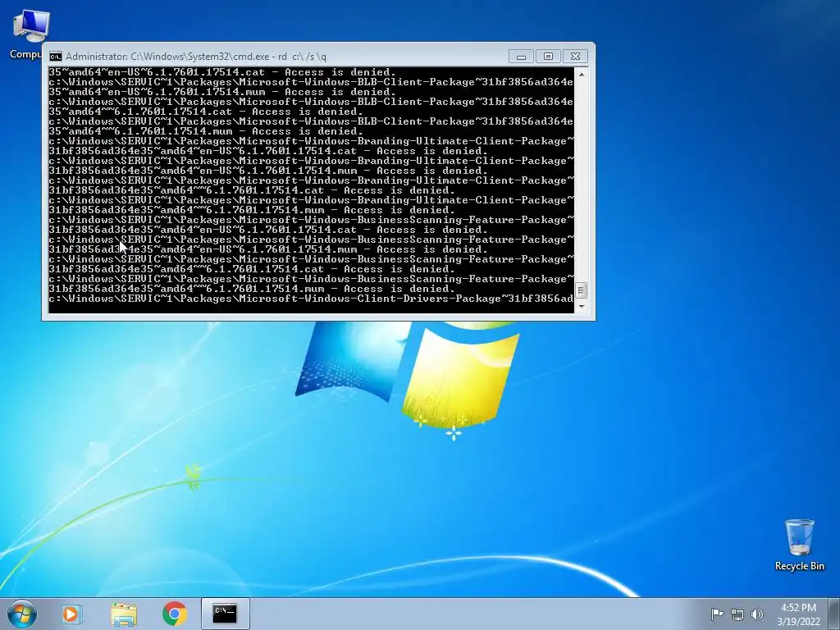This screenshot has width=840, height=630.
Task: Click the network status tray icon
Action: (x=737, y=614)
